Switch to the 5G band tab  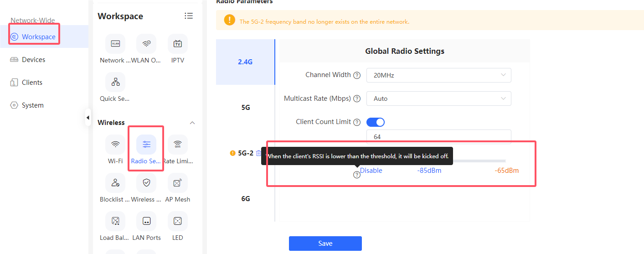246,108
